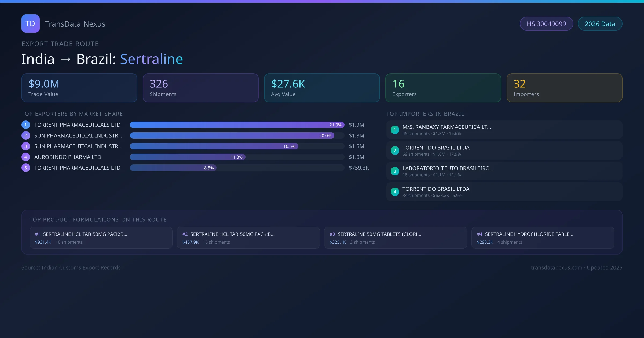Open the 16 Exporters card
Viewport: 644px width, 338px height.
(x=443, y=88)
